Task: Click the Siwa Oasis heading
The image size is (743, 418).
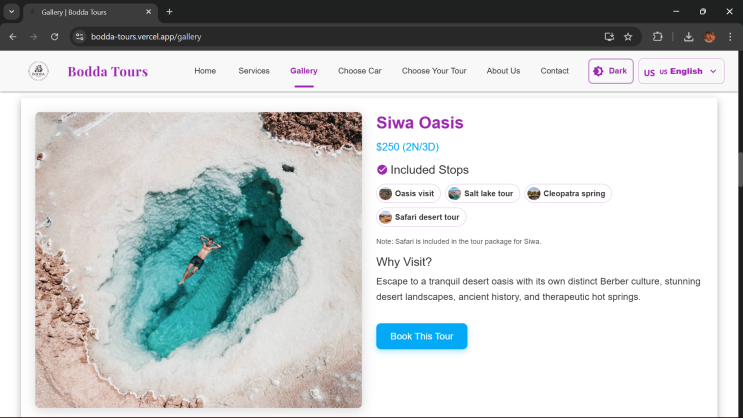Action: click(x=420, y=123)
